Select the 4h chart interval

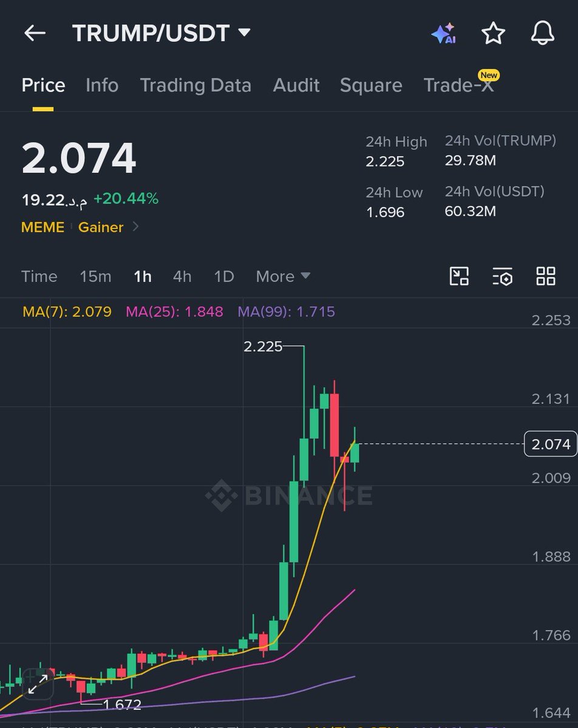182,277
